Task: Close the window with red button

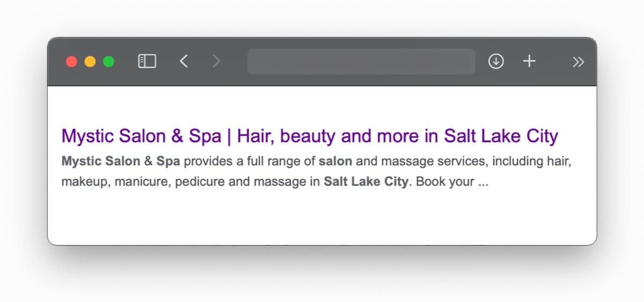Action: pos(71,61)
